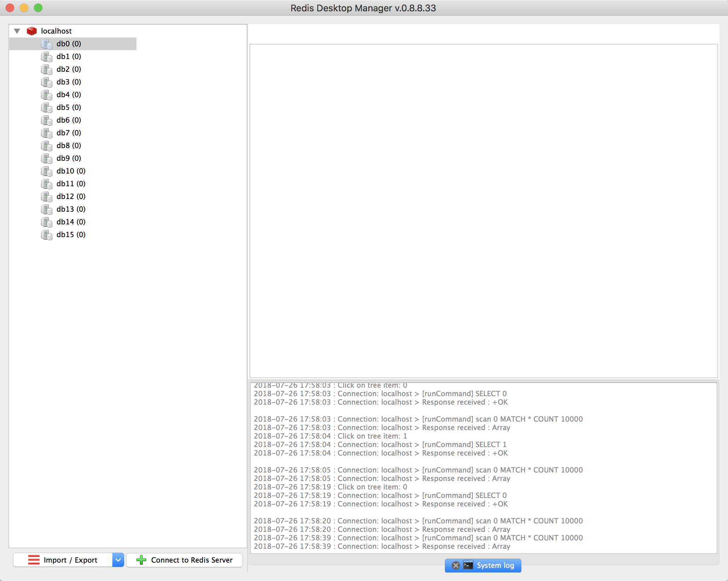This screenshot has height=581, width=728.
Task: Switch to the System log tab
Action: (x=483, y=565)
